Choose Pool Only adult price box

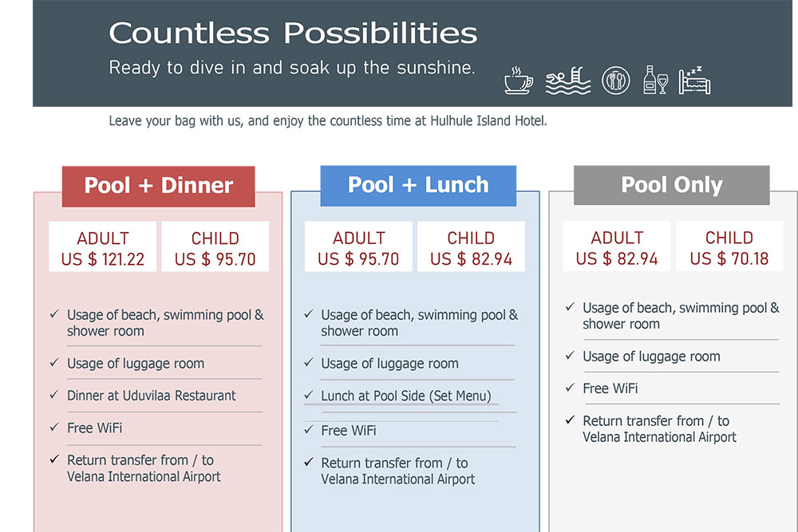point(617,246)
